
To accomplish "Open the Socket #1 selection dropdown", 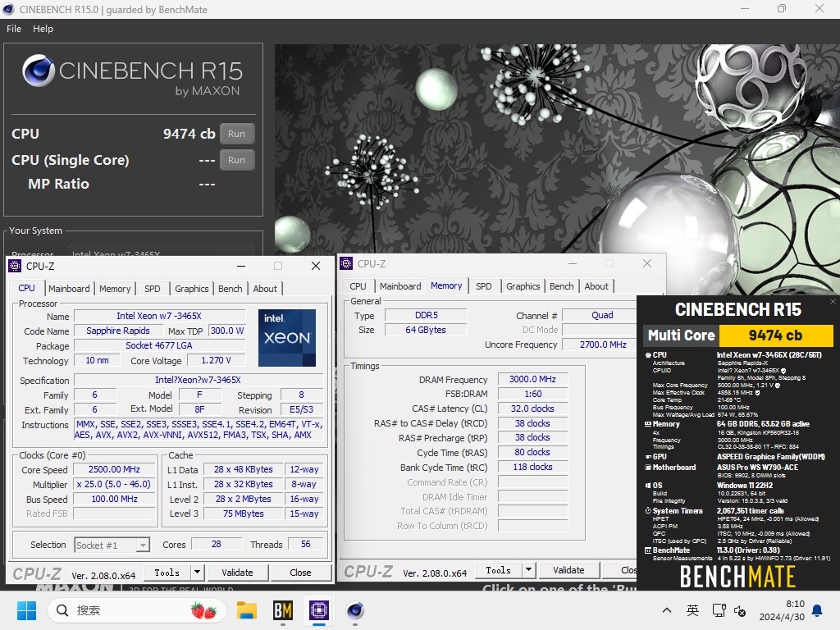I will tap(112, 546).
